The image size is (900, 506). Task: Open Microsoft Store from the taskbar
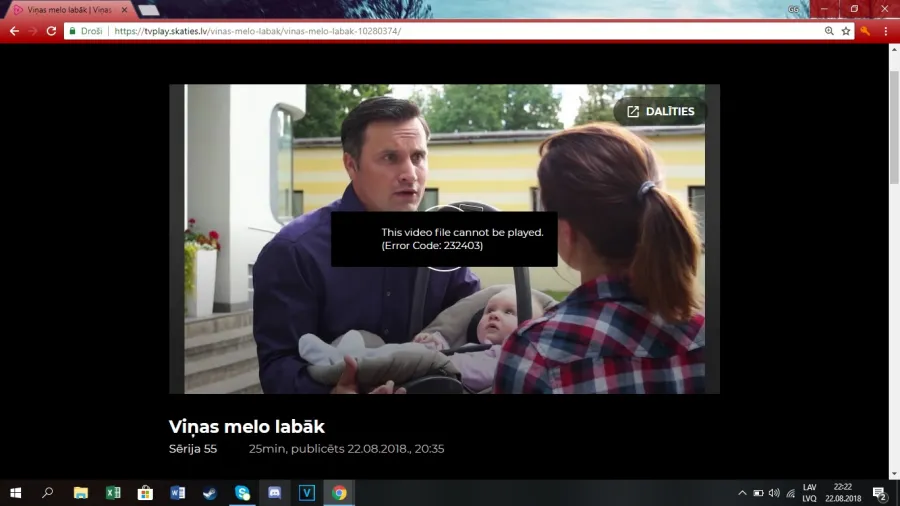(x=145, y=493)
